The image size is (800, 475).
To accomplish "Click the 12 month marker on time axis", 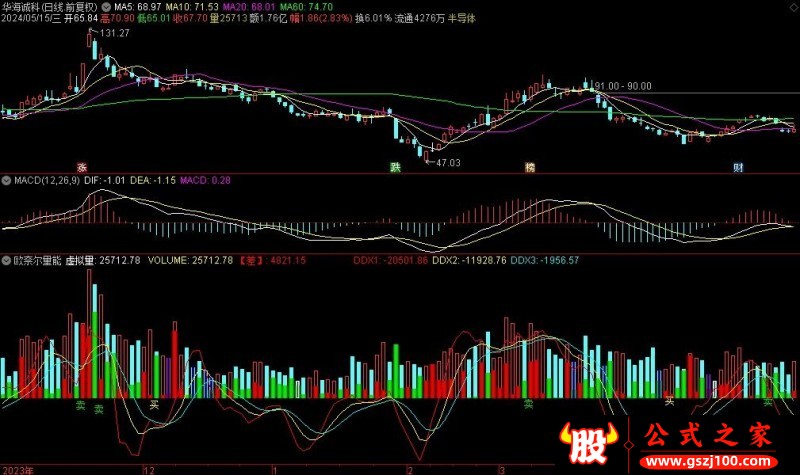I will coord(150,468).
